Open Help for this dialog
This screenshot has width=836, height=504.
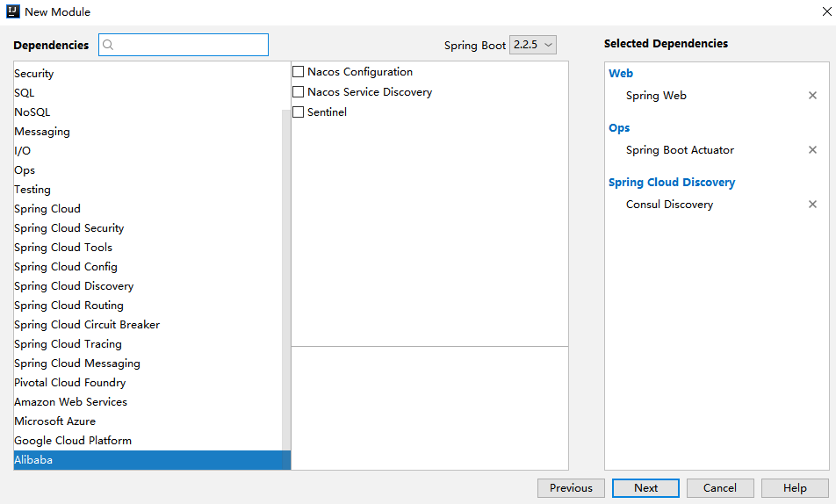(x=795, y=488)
